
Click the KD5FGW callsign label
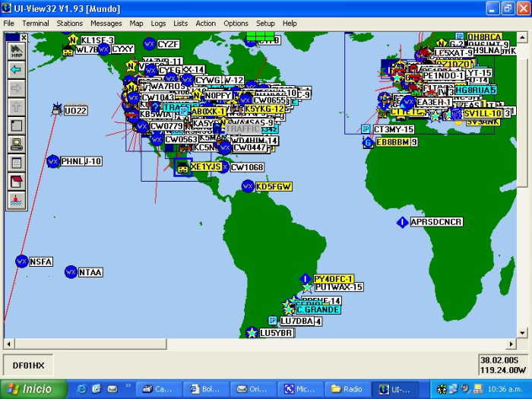(274, 186)
